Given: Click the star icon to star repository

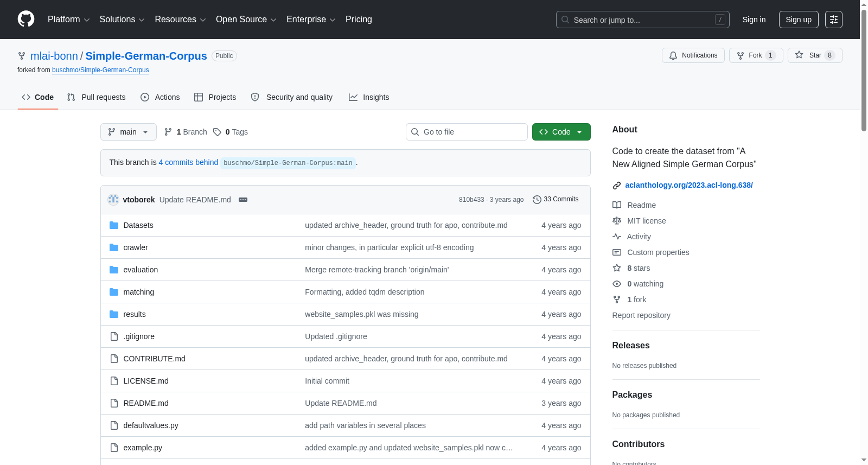Looking at the screenshot, I should point(799,55).
